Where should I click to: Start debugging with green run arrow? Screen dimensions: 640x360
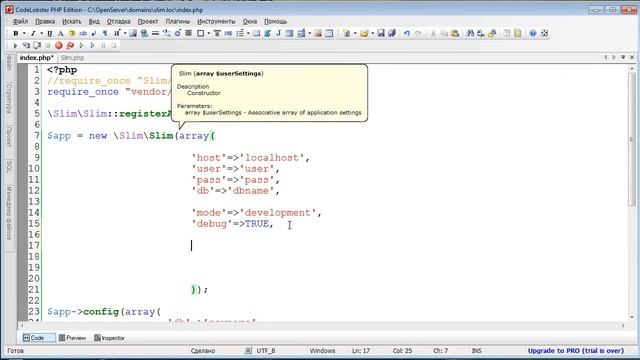(x=15, y=45)
